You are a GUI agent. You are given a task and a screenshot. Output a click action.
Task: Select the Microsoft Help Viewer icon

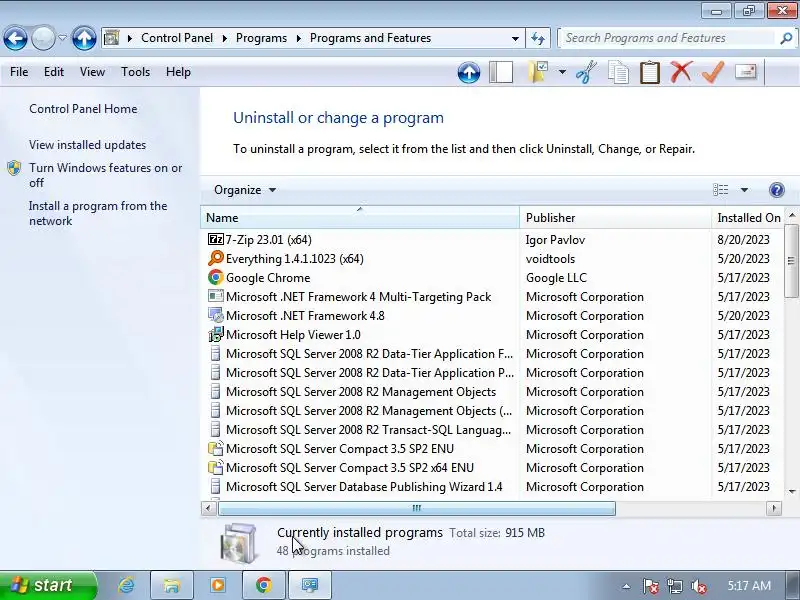[215, 335]
